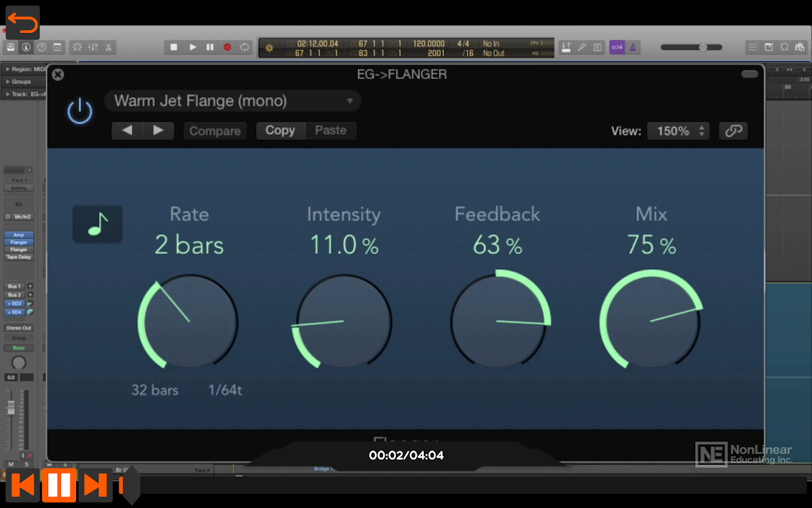Image resolution: width=812 pixels, height=508 pixels.
Task: Open the Media Browser icon
Action: (800, 47)
